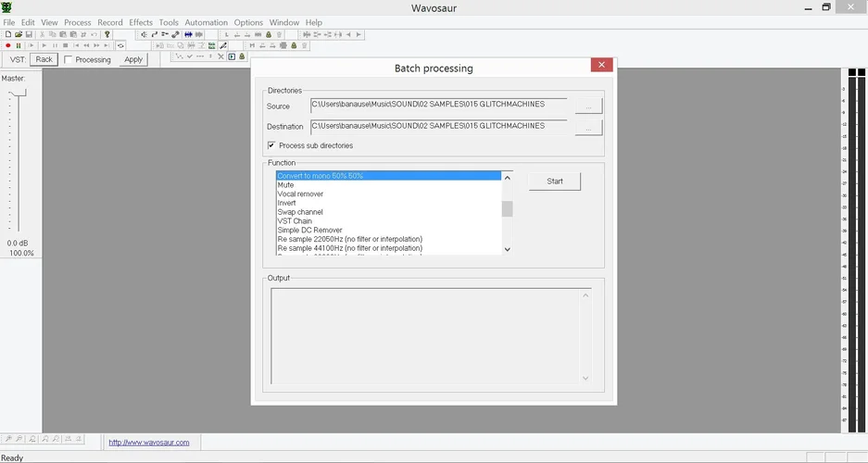Click the VST Apply button

pos(133,59)
